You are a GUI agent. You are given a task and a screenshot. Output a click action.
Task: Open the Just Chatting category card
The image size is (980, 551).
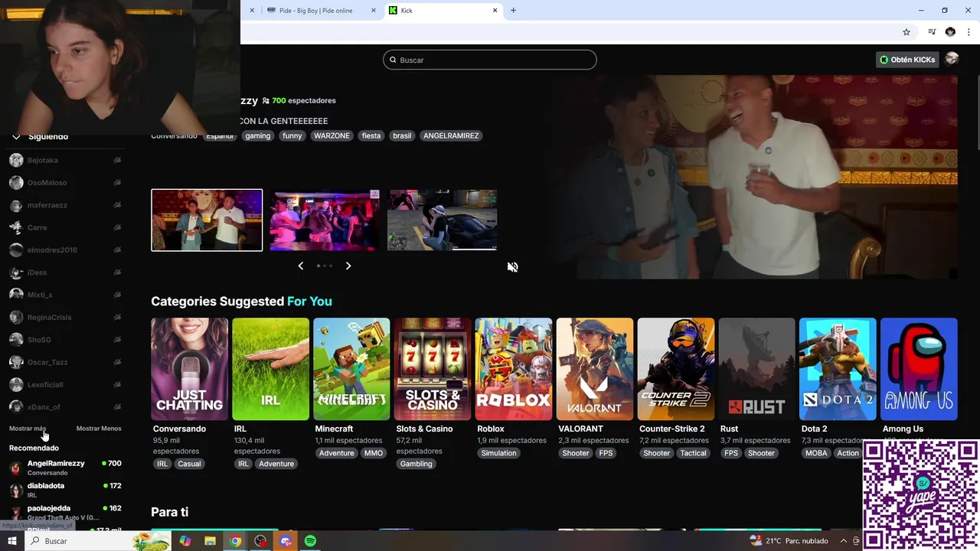(x=189, y=369)
